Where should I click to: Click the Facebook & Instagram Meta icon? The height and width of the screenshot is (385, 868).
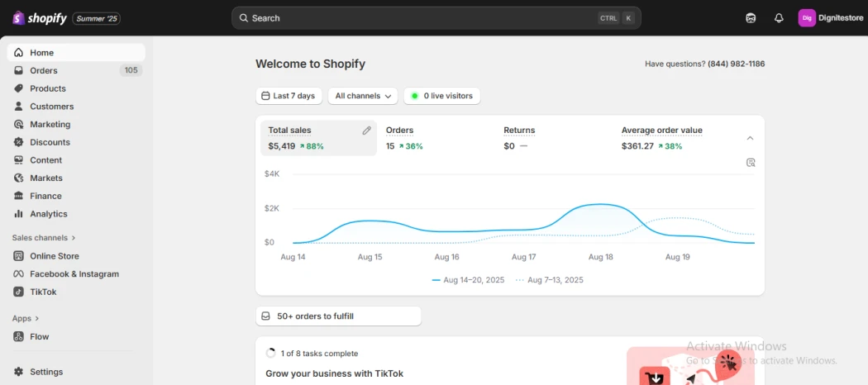tap(19, 273)
